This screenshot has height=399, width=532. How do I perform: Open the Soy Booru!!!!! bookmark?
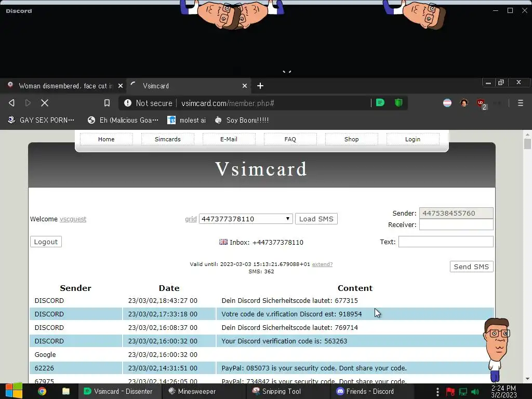(x=242, y=120)
